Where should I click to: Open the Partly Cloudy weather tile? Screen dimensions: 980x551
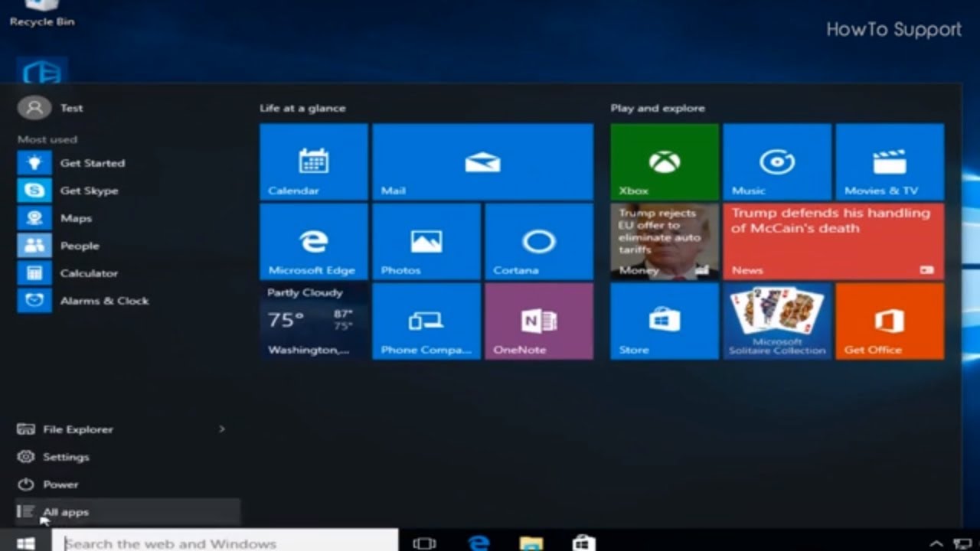tap(314, 321)
